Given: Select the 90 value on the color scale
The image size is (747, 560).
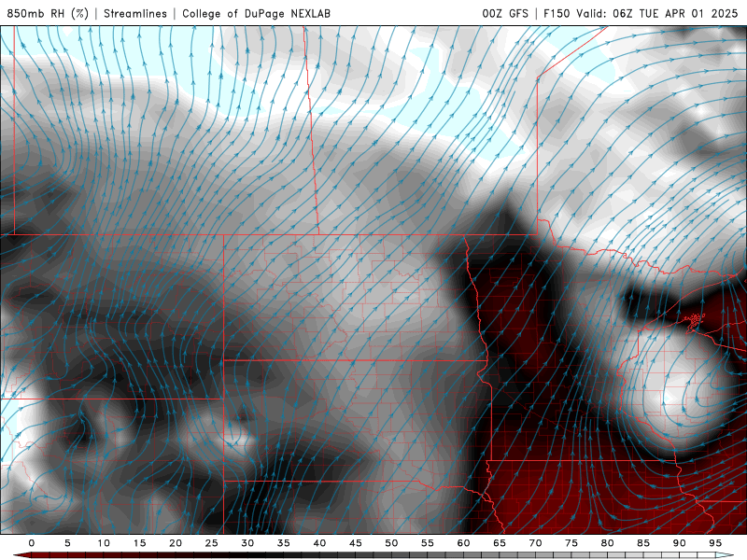Looking at the screenshot, I should [680, 543].
